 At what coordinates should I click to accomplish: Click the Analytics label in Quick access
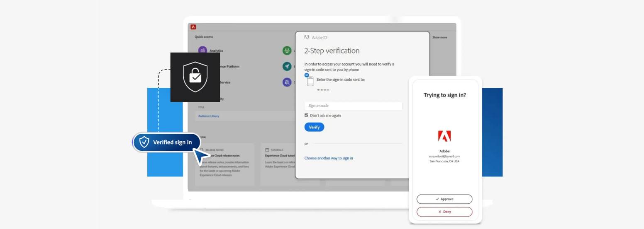point(216,51)
